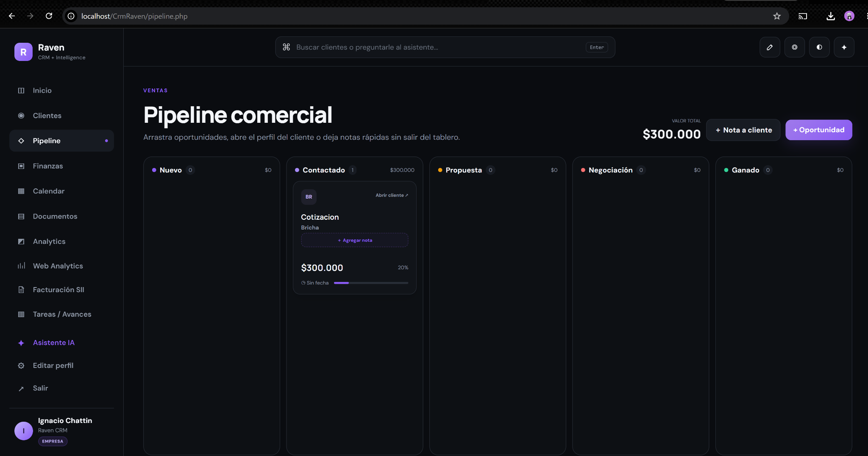Click the Contactado column header
Viewport: 868px width, 456px height.
coord(355,170)
